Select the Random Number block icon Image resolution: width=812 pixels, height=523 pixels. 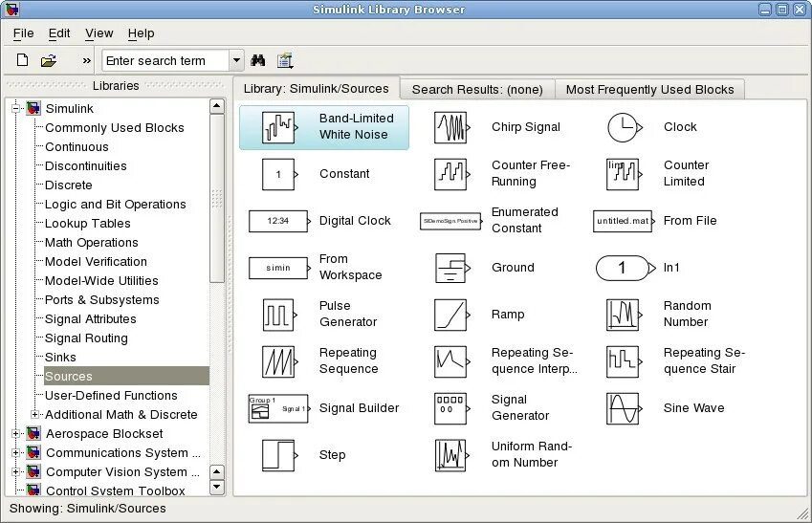pos(624,315)
